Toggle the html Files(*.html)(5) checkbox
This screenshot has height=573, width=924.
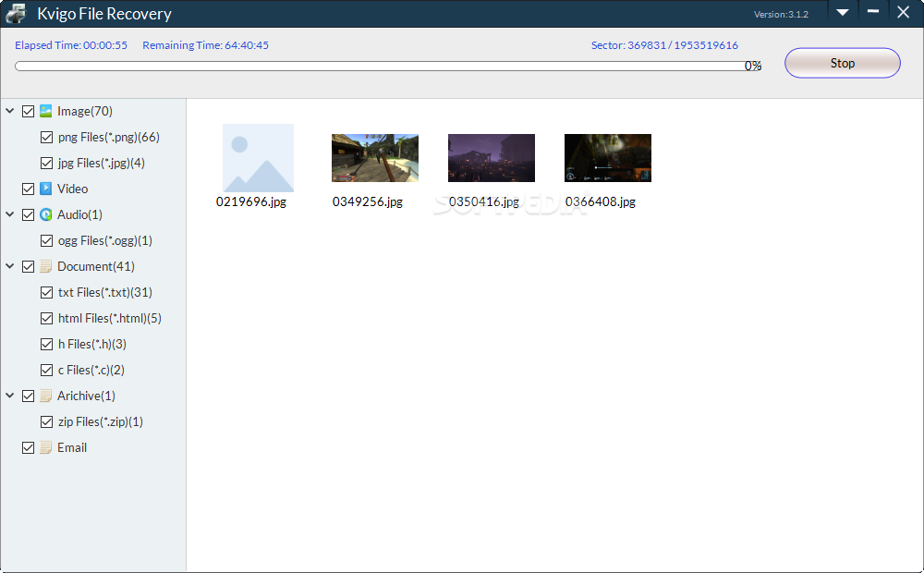coord(46,318)
